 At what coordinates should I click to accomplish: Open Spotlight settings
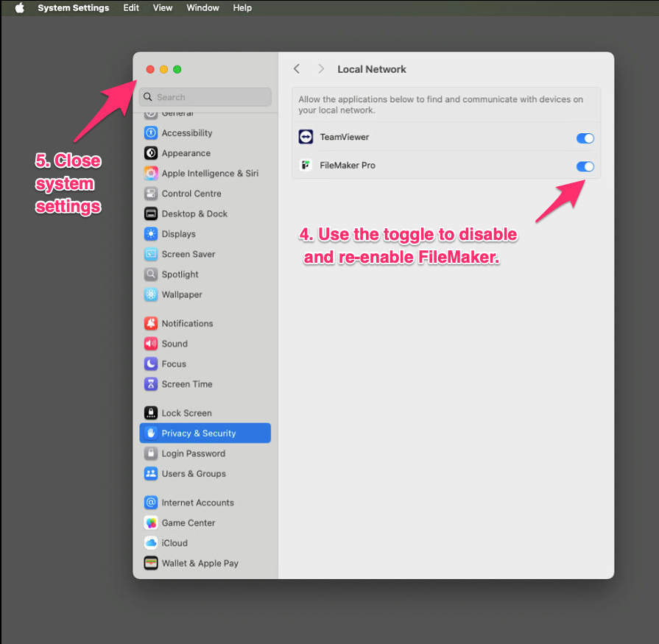click(205, 274)
